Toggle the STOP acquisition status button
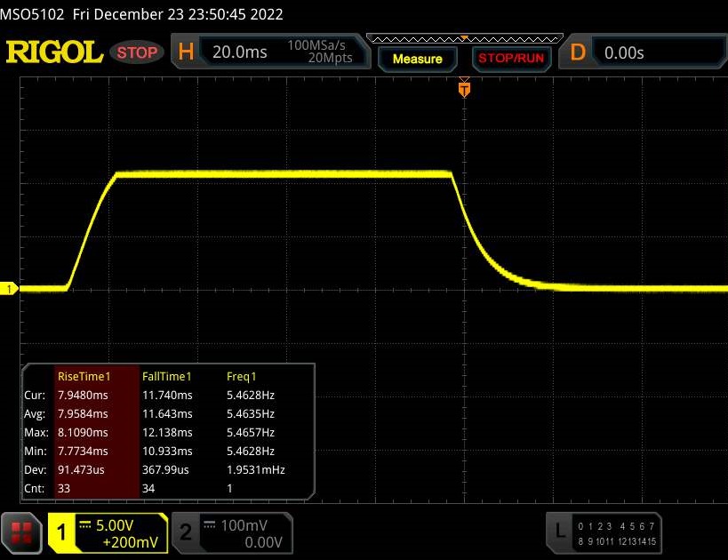 tap(137, 52)
